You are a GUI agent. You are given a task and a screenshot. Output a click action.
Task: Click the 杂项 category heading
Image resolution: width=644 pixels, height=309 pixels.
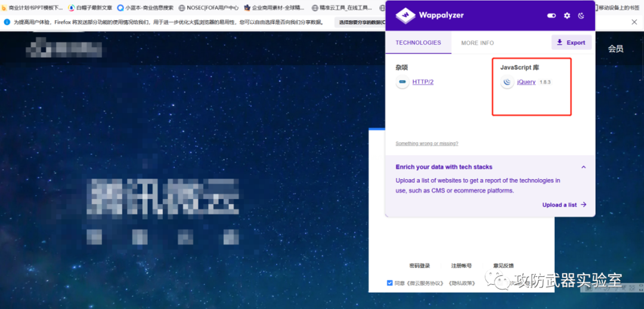click(x=402, y=67)
